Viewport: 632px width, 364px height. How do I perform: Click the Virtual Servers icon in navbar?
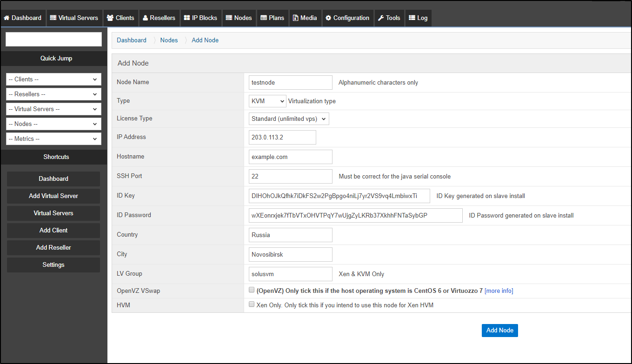[53, 18]
